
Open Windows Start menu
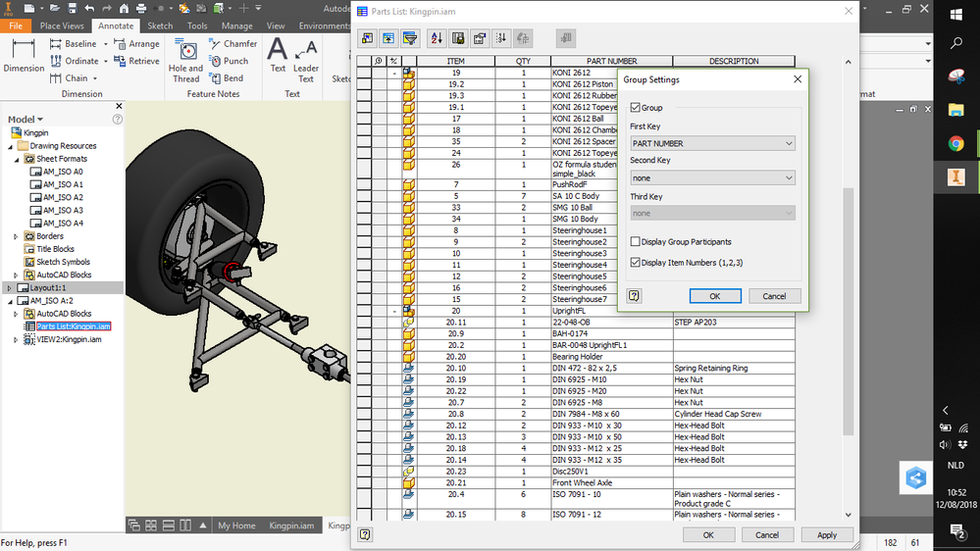(x=956, y=14)
